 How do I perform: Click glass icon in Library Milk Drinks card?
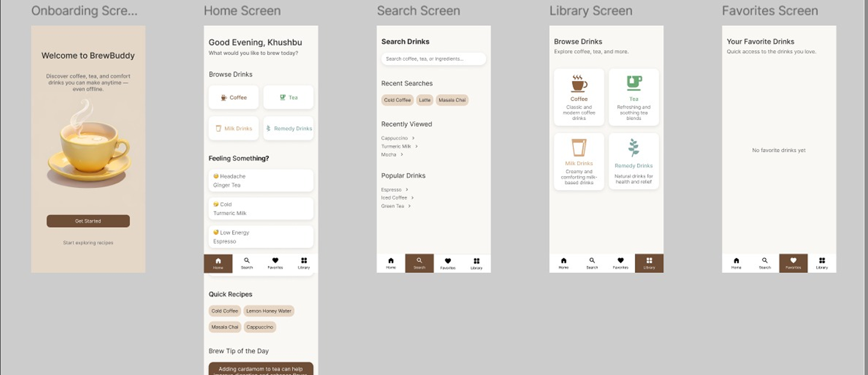tap(579, 148)
